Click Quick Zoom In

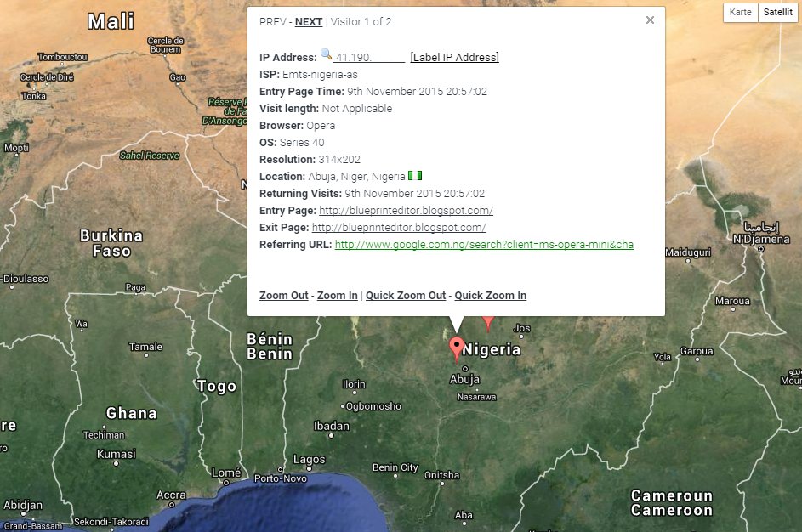pos(490,296)
